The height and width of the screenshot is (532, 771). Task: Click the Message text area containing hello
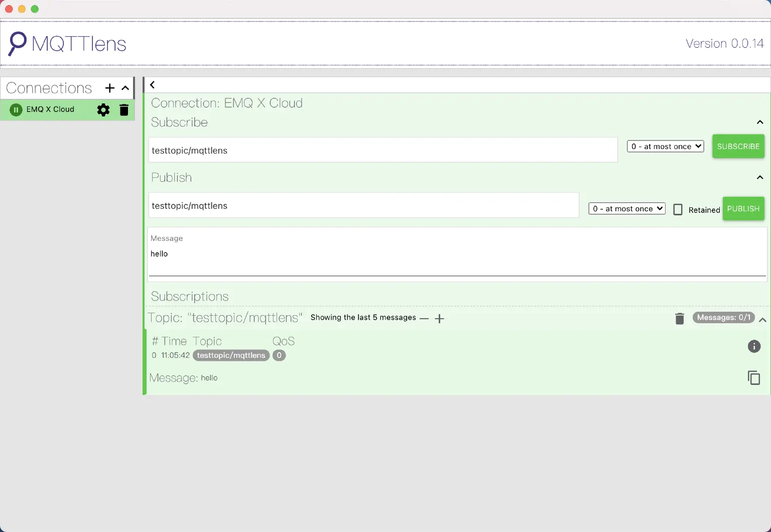click(457, 254)
